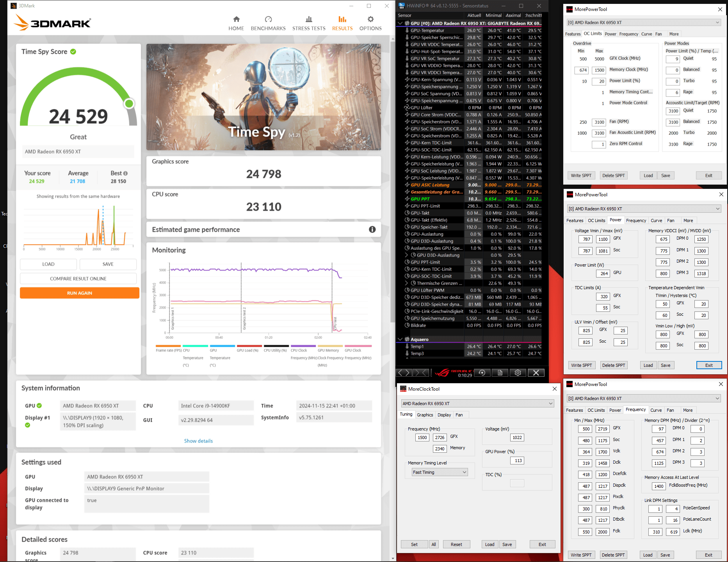The width and height of the screenshot is (728, 562).
Task: Open the Benchmarks gauge icon in 3DMark
Action: 268,19
